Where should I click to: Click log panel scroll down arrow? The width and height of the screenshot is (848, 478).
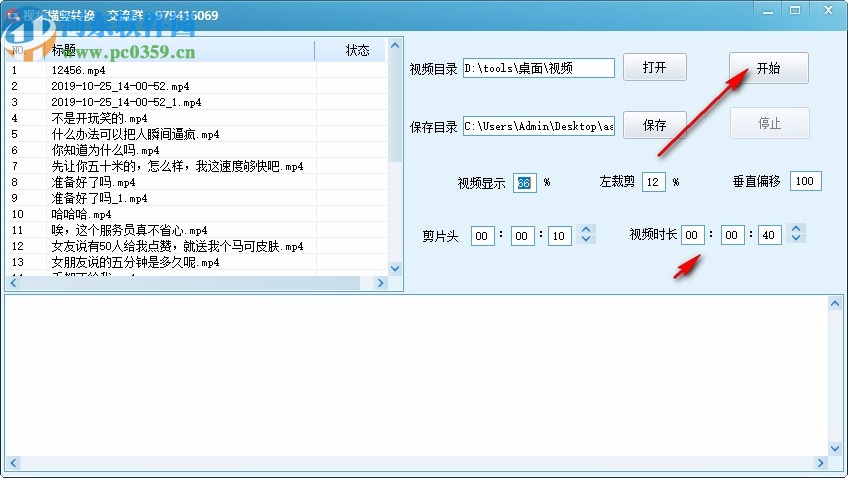[x=835, y=448]
